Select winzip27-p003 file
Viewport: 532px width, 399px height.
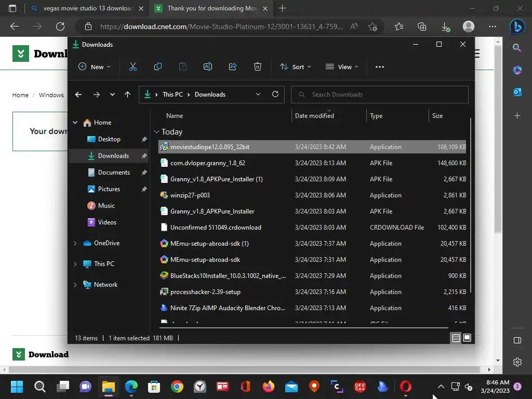(x=312, y=195)
